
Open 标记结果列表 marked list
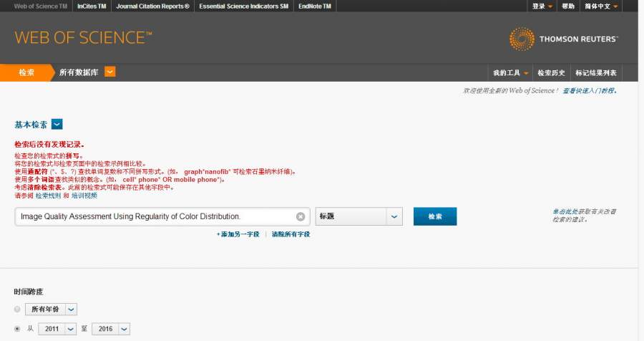(596, 73)
